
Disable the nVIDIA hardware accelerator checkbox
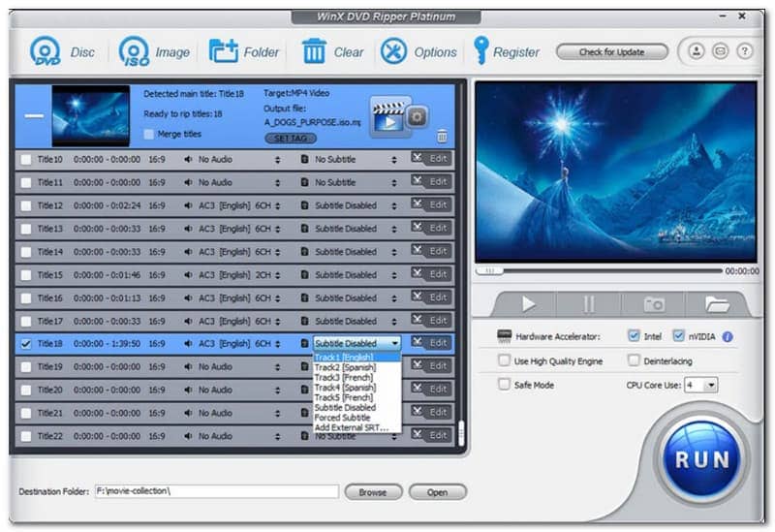679,335
